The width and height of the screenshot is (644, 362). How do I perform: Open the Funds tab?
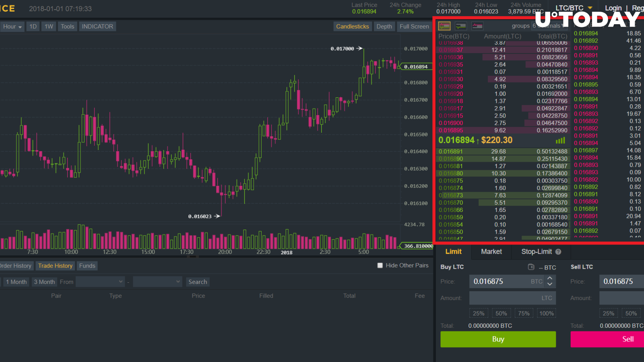pyautogui.click(x=87, y=266)
